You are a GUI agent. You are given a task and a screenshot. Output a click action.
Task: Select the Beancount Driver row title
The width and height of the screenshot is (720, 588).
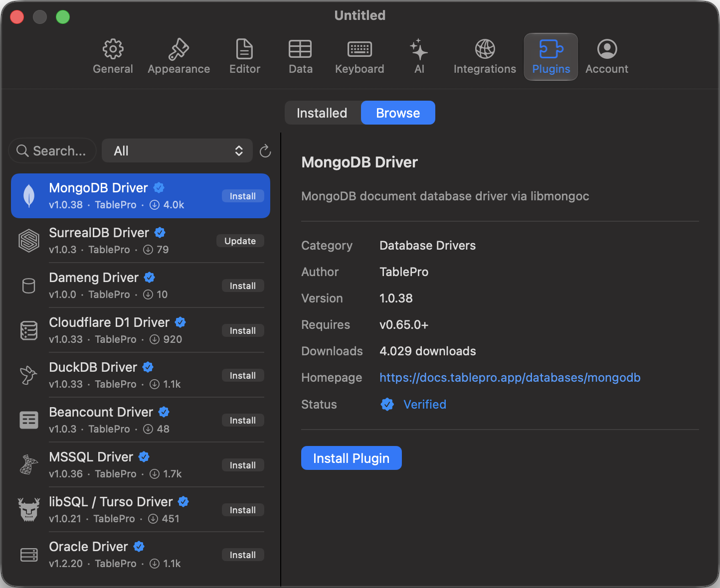click(x=101, y=412)
